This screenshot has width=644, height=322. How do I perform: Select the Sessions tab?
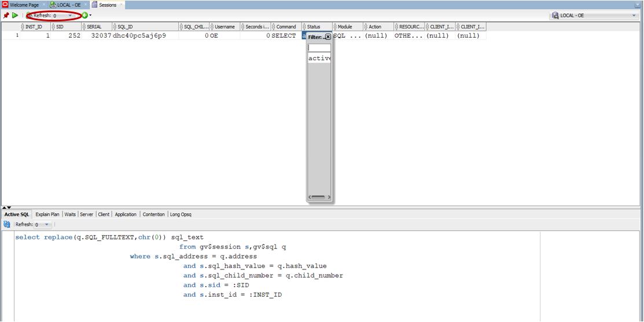[108, 5]
